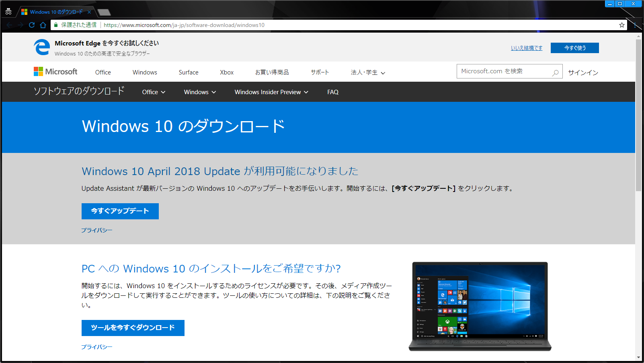Click the incognito profile icon
Viewport: 644px width, 363px height.
[8, 12]
